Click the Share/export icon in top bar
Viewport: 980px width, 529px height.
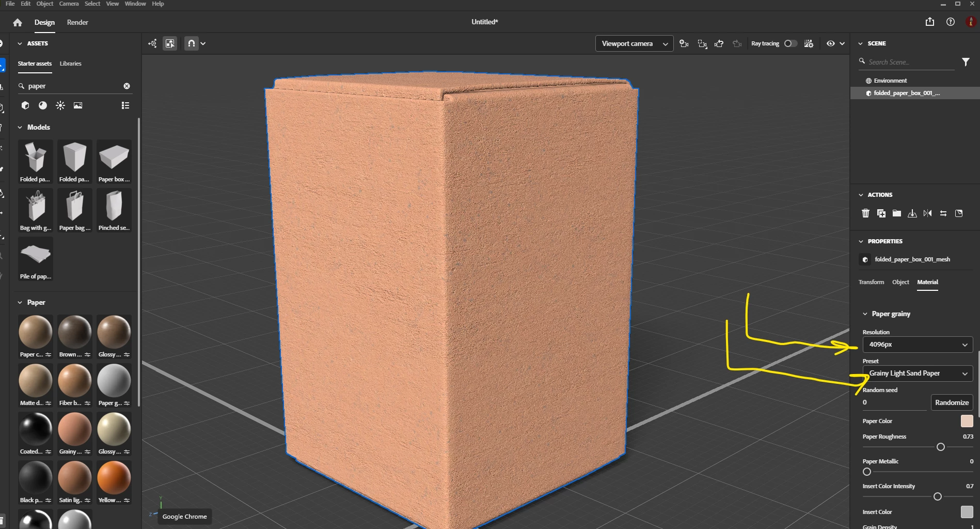tap(930, 22)
